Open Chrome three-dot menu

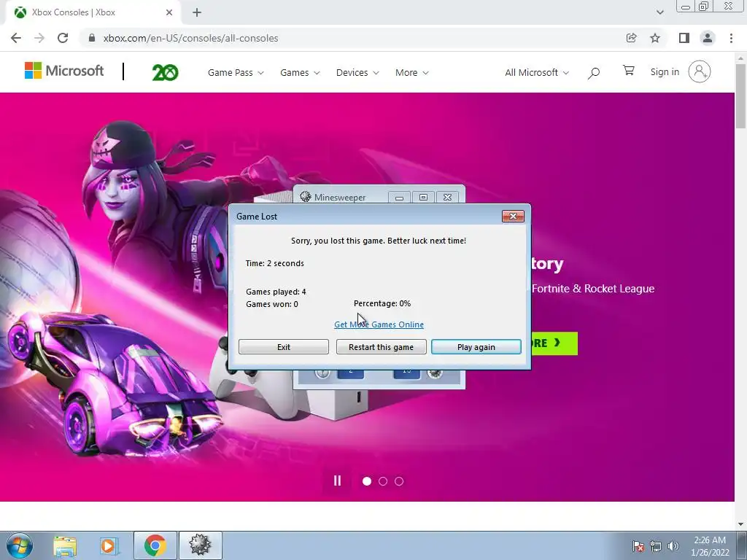point(731,38)
